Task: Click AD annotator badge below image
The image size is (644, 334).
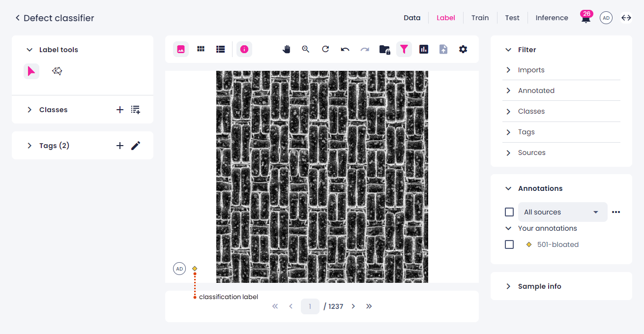Action: point(179,269)
